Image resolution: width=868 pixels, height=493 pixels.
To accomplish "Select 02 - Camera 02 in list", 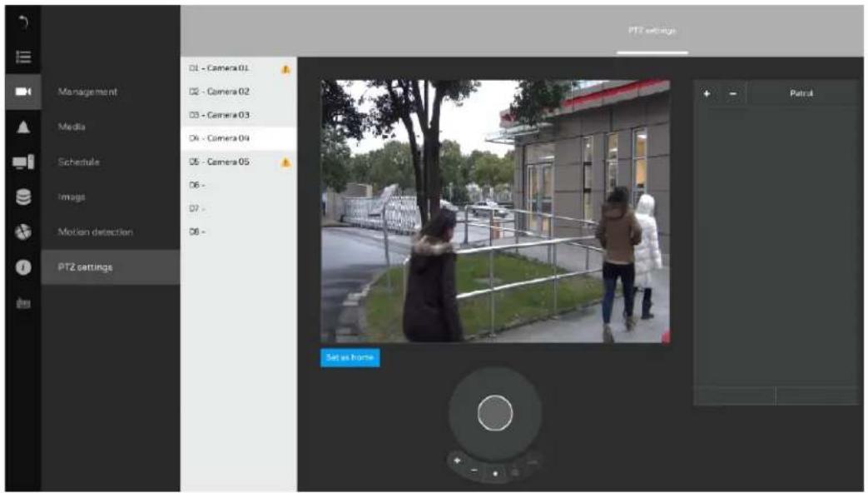I will click(x=239, y=92).
